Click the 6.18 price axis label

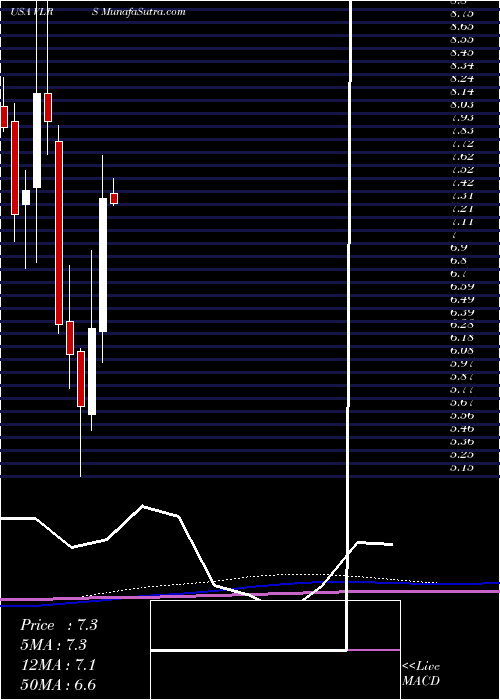(462, 338)
